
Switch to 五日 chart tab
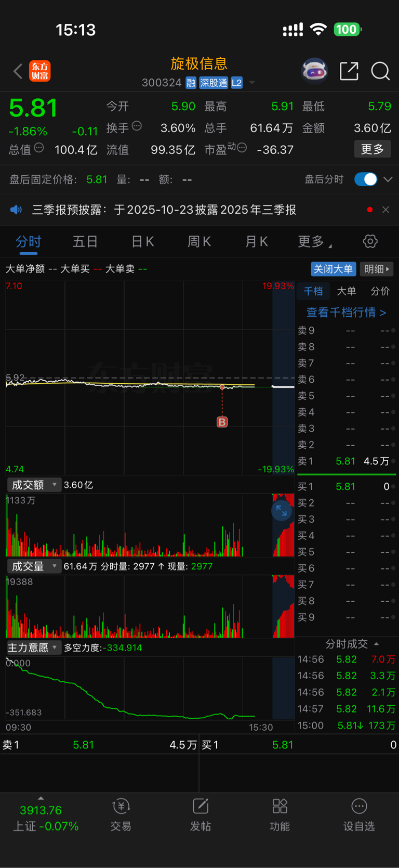click(85, 242)
